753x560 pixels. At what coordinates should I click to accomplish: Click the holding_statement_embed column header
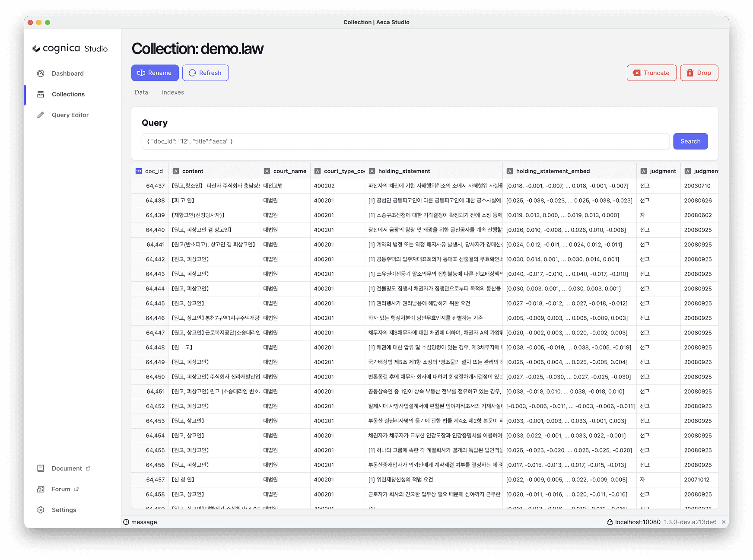(553, 171)
